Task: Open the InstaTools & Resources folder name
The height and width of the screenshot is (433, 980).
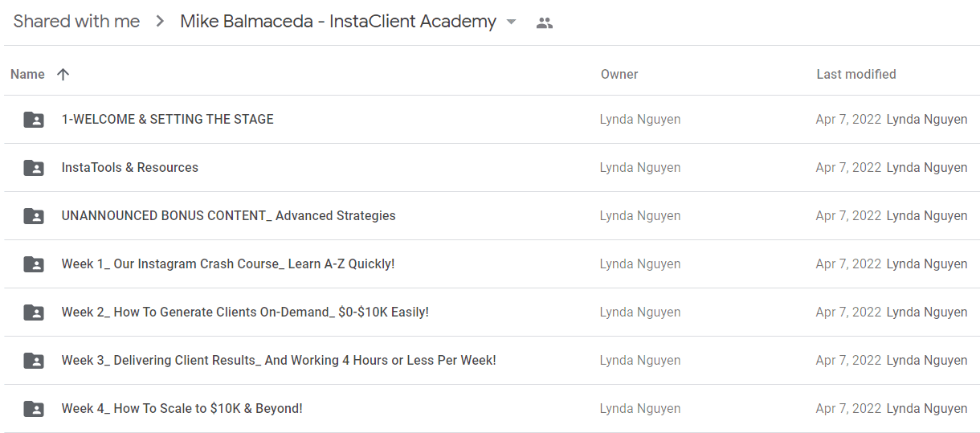Action: (130, 167)
